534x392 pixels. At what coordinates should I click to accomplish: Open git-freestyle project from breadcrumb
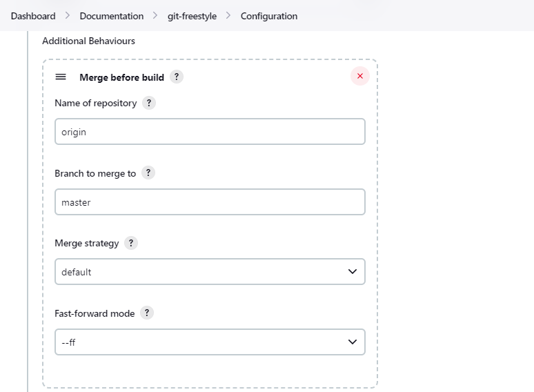(192, 16)
